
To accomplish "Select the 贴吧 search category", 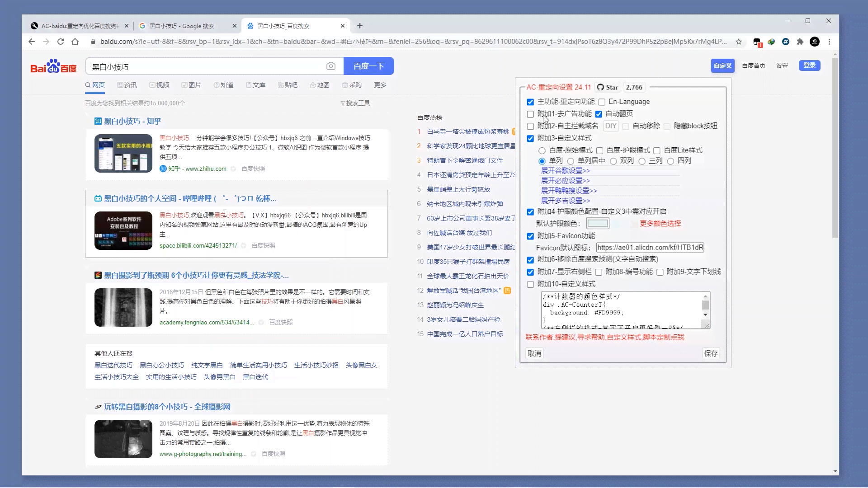I will 288,85.
